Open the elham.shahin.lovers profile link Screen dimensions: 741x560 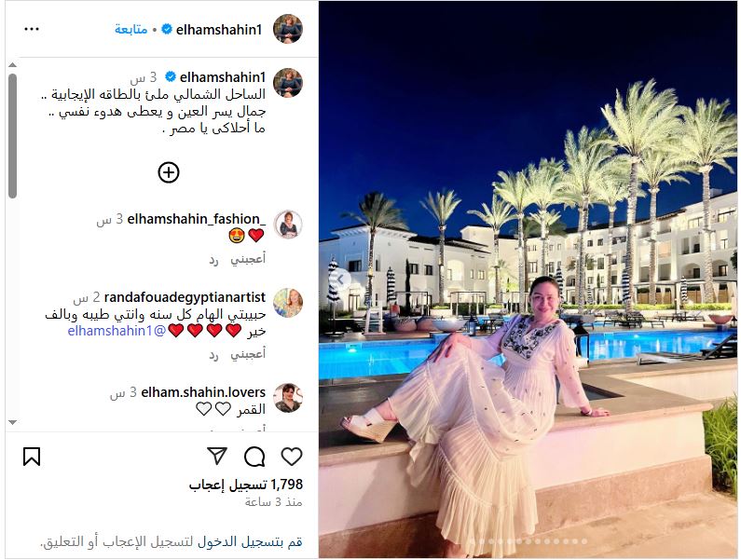point(203,392)
